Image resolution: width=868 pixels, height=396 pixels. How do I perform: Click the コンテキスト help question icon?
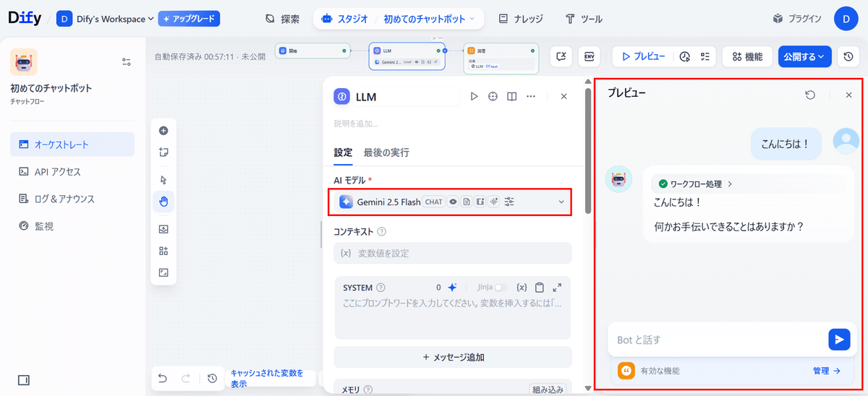click(381, 232)
